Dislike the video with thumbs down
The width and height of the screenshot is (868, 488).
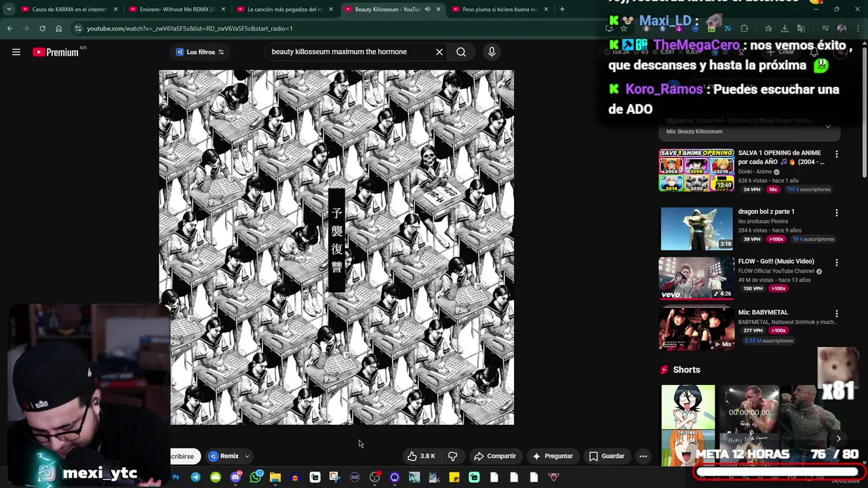pyautogui.click(x=452, y=456)
